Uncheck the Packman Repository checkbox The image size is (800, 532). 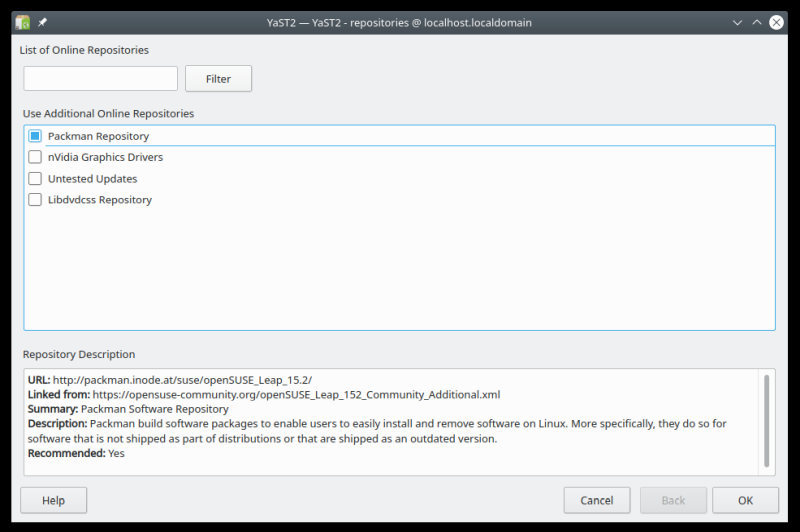pos(35,136)
